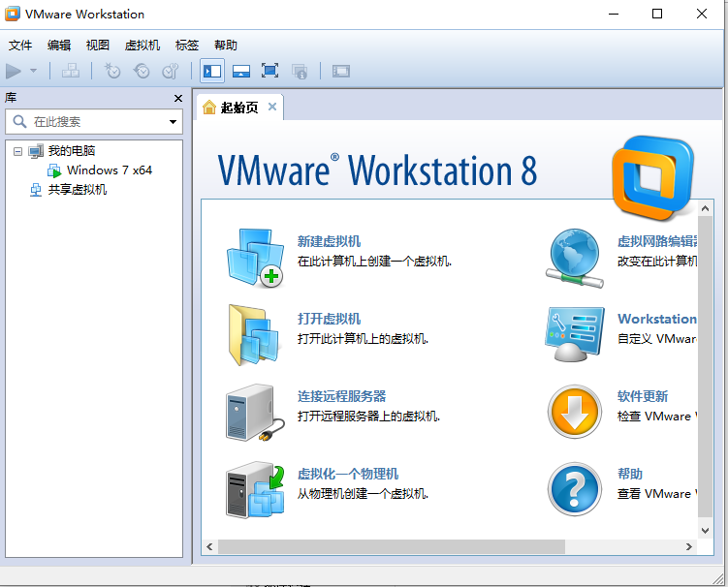The height and width of the screenshot is (587, 728).
Task: Enter full screen mode via toolbar
Action: coord(269,71)
